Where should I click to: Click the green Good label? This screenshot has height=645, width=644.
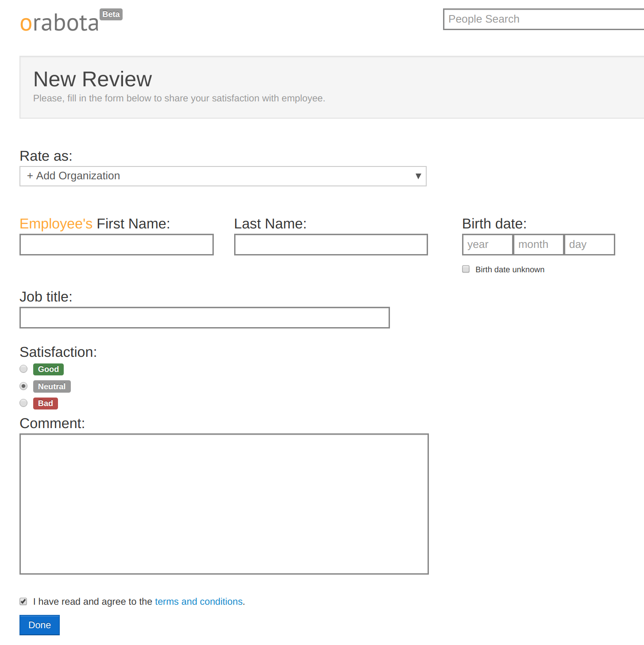click(48, 369)
